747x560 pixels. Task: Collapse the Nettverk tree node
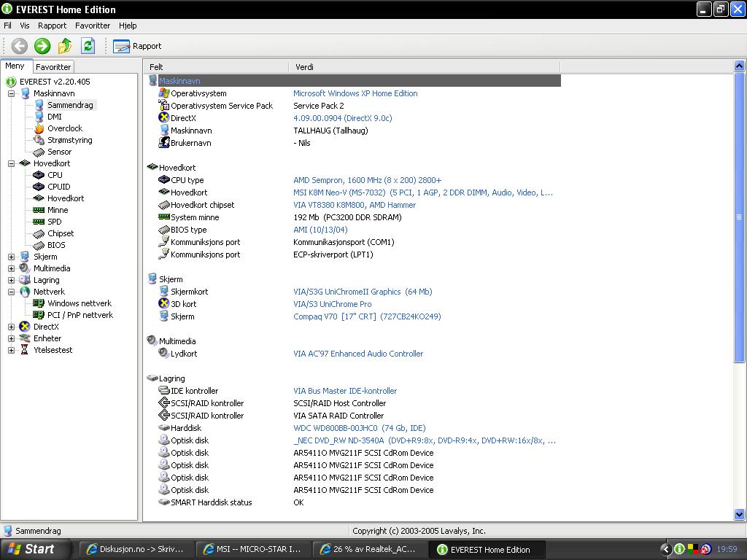(x=11, y=292)
